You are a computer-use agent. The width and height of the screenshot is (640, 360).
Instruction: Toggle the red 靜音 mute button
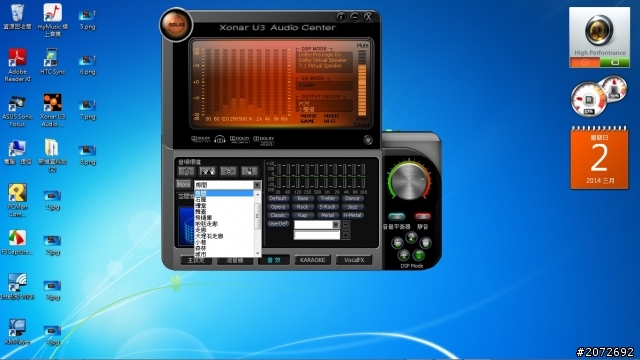pos(422,216)
